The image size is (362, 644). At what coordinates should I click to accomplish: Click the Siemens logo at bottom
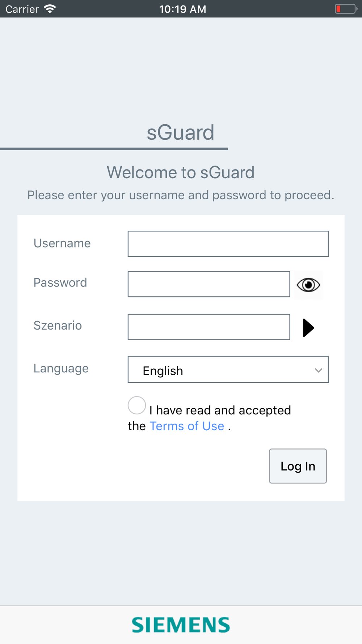[x=181, y=625]
